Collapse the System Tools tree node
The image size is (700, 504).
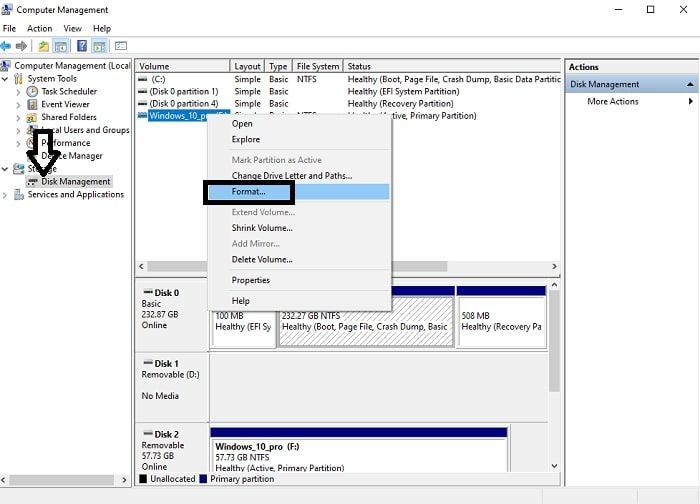coord(5,79)
